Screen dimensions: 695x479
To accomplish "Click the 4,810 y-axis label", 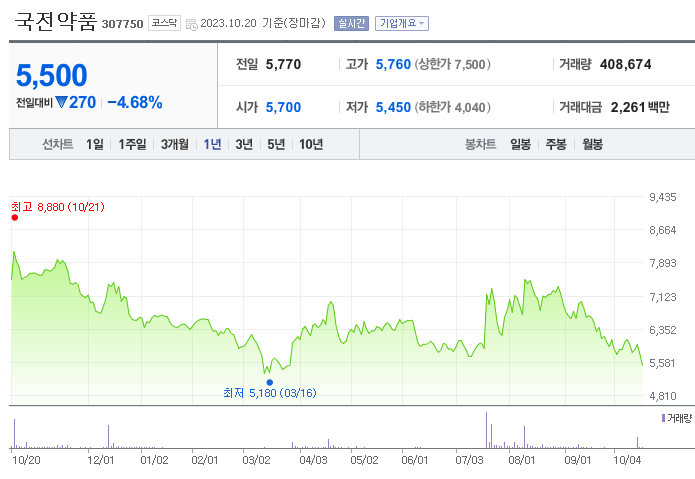I will [663, 396].
